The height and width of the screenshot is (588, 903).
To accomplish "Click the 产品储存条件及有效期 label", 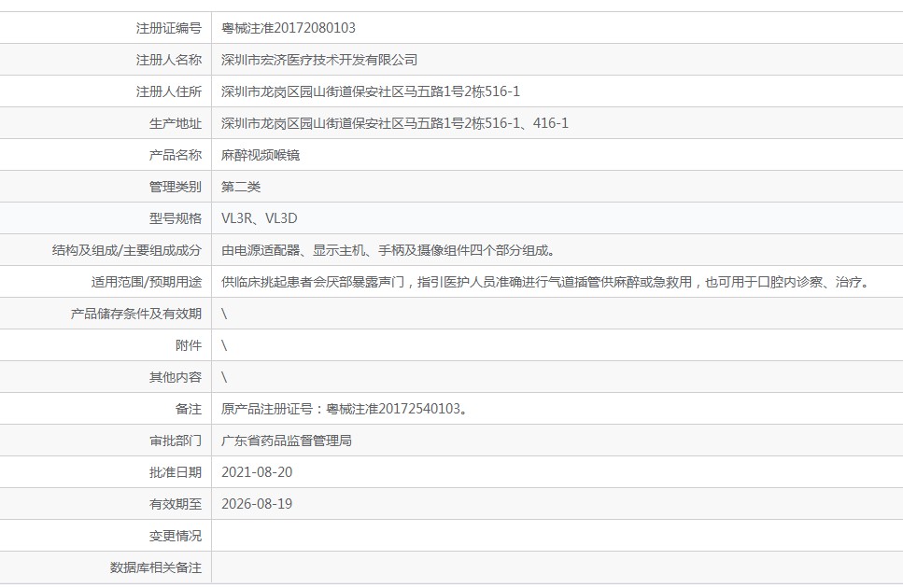I will coord(136,314).
